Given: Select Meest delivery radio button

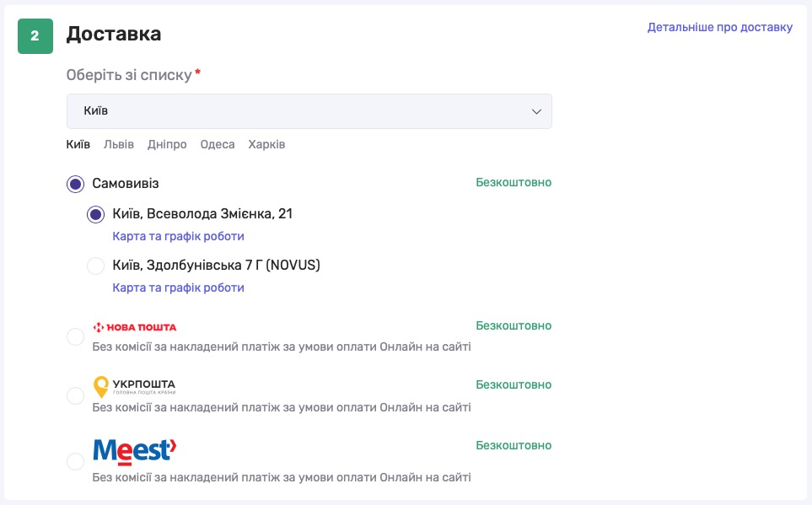Looking at the screenshot, I should (x=76, y=461).
